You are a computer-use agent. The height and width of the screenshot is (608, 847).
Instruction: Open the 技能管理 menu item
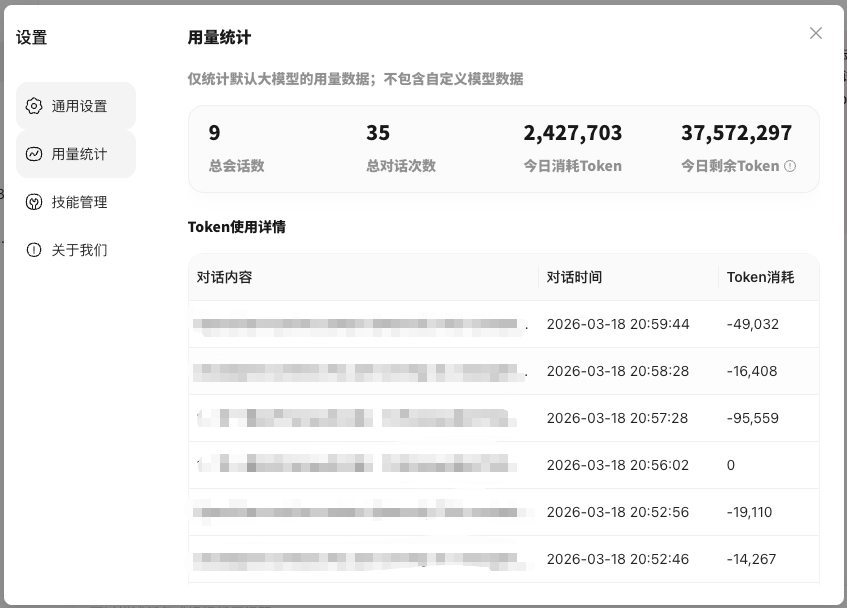click(76, 202)
